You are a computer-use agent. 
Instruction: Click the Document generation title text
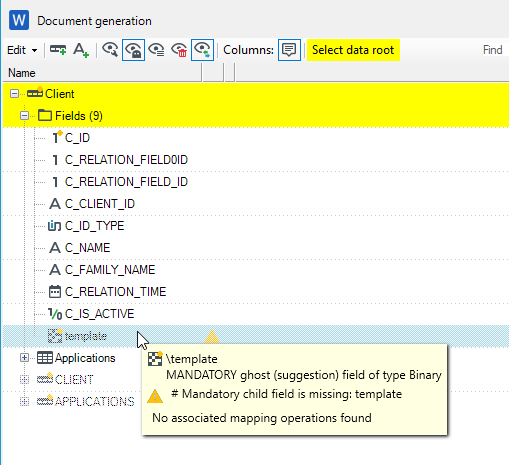(x=94, y=21)
